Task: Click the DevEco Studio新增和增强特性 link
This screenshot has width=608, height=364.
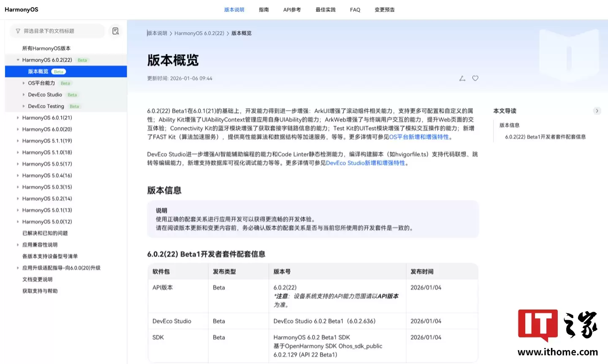Action: click(x=366, y=163)
